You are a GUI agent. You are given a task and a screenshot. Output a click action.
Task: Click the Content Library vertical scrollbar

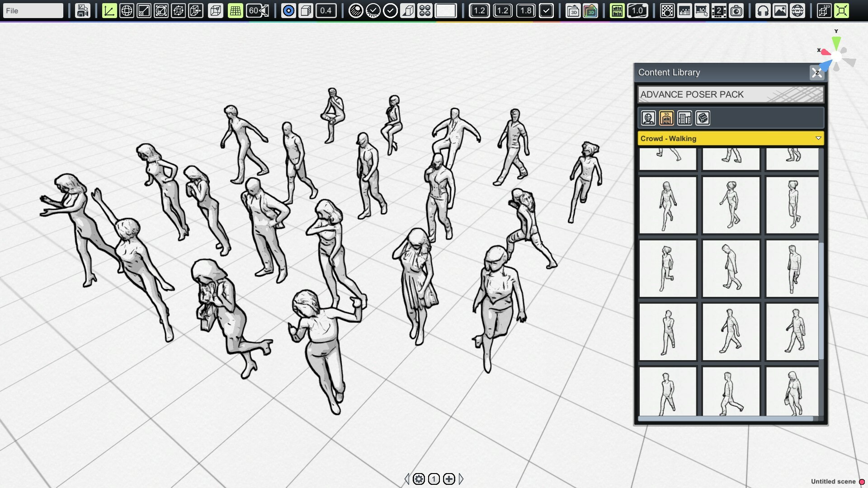coord(821,300)
